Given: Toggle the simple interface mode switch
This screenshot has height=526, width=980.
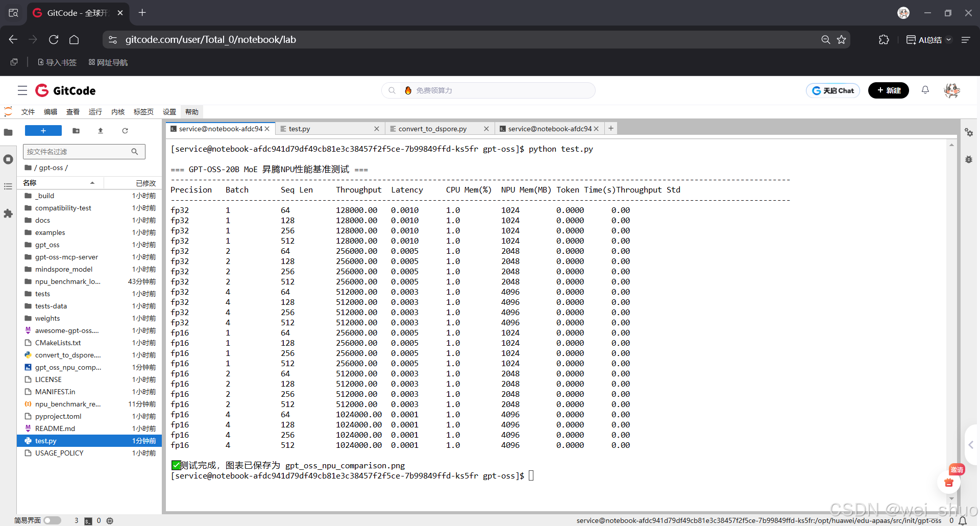Looking at the screenshot, I should 52,520.
